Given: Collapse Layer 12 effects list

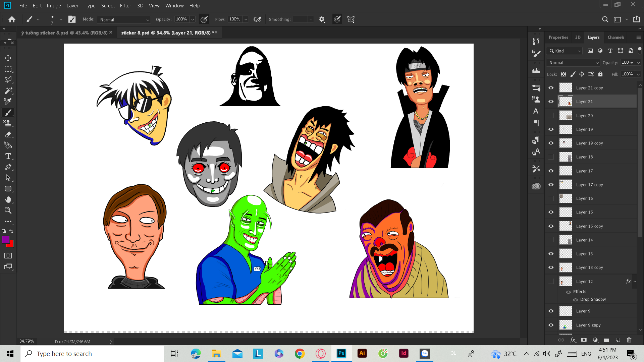Looking at the screenshot, I should coord(635,282).
